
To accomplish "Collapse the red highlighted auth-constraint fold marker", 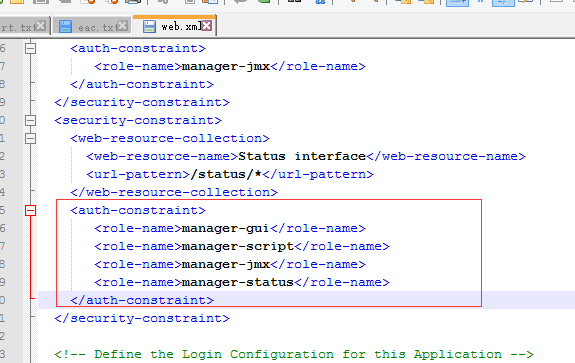I will [30, 210].
